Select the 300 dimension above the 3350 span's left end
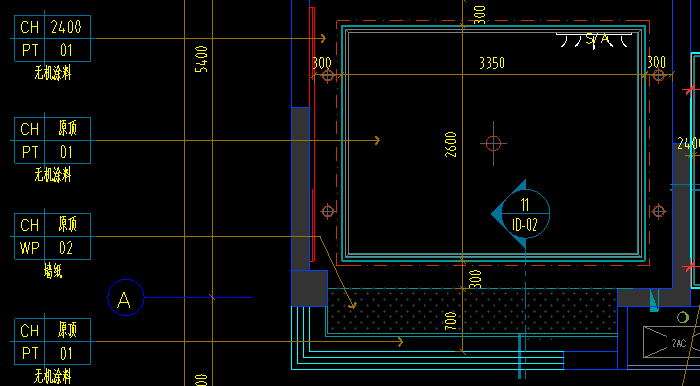 point(321,62)
